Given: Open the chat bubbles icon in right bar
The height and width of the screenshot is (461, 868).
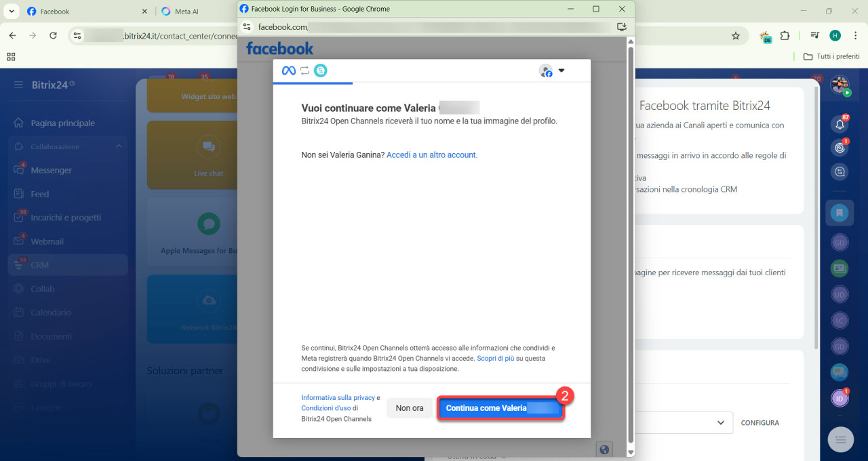Looking at the screenshot, I should [x=840, y=372].
